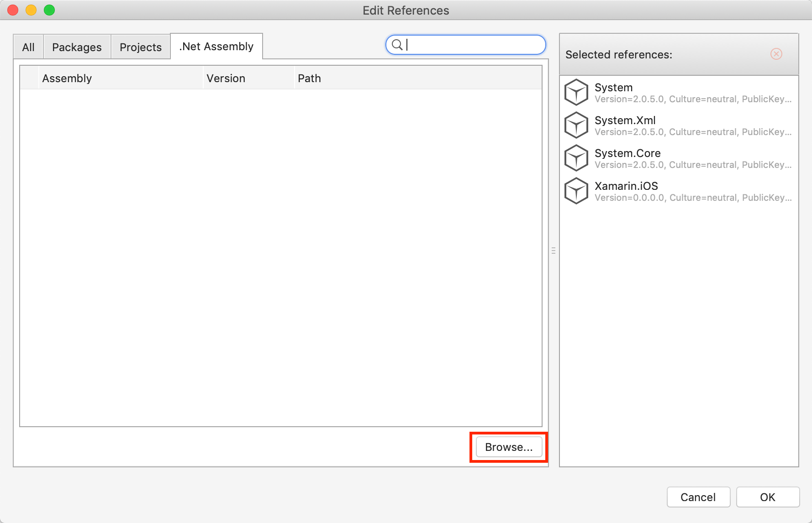Image resolution: width=812 pixels, height=523 pixels.
Task: Click the Selected references: header label
Action: [619, 55]
